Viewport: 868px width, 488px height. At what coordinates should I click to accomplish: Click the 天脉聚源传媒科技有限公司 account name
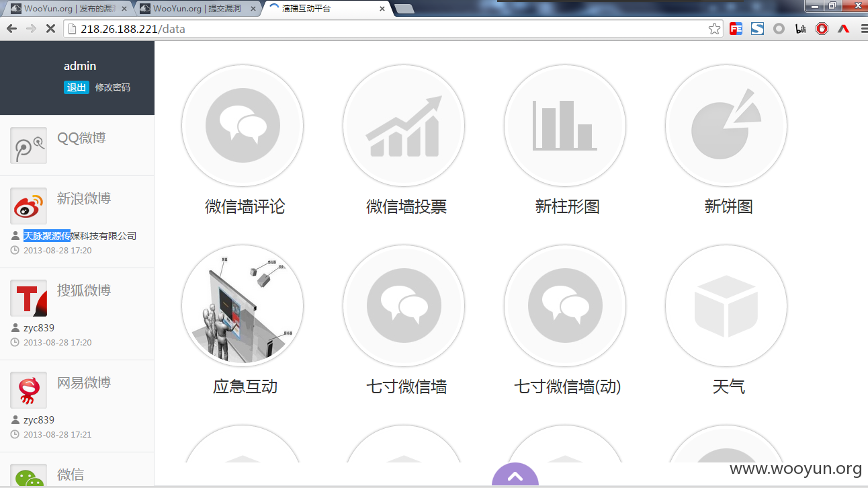(x=80, y=236)
